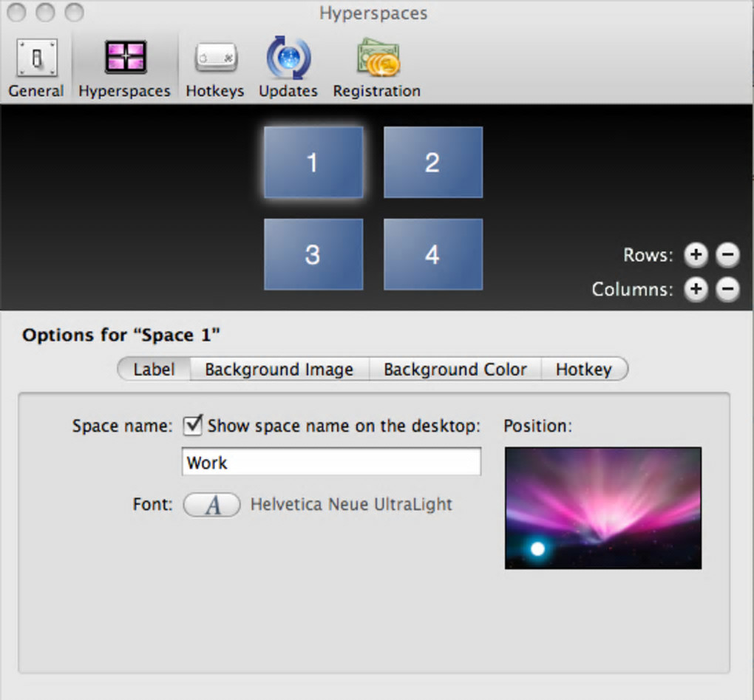
Task: Click the Helvetica Neue UltraLight font name
Action: (x=352, y=504)
